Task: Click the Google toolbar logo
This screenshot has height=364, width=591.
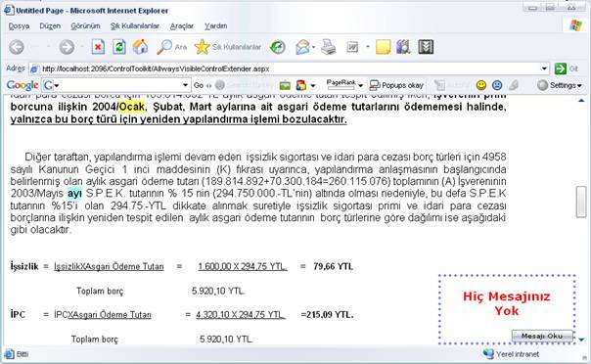Action: [23, 85]
